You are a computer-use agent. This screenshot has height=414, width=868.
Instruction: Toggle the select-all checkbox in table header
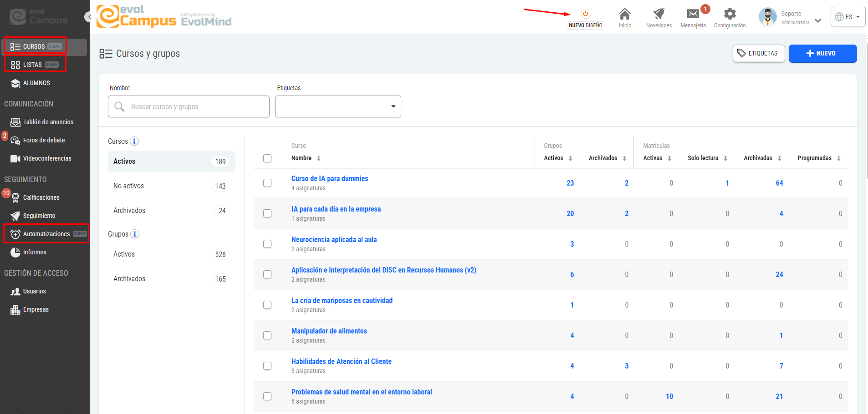[x=267, y=158]
